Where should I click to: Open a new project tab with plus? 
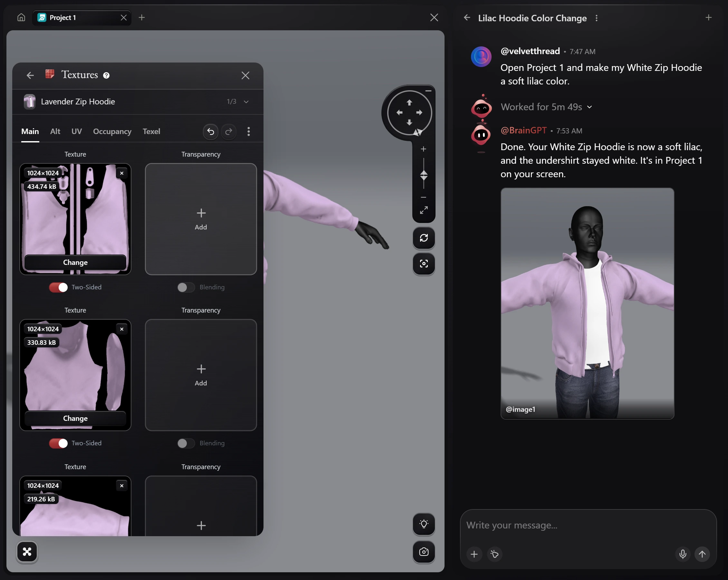click(142, 17)
